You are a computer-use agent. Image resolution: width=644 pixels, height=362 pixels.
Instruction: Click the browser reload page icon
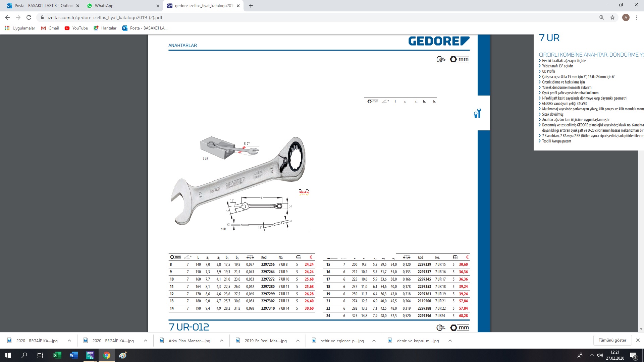point(29,17)
